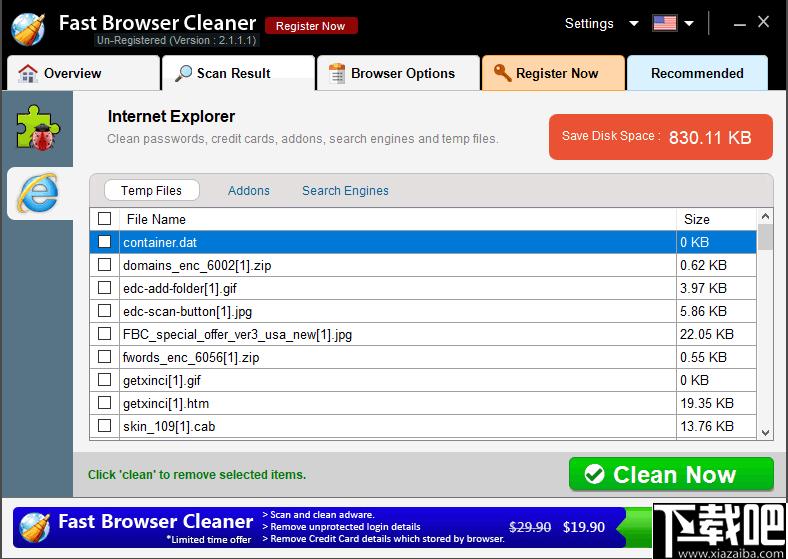The height and width of the screenshot is (559, 788).
Task: Check the box for getxinci[1].gif
Action: point(105,380)
